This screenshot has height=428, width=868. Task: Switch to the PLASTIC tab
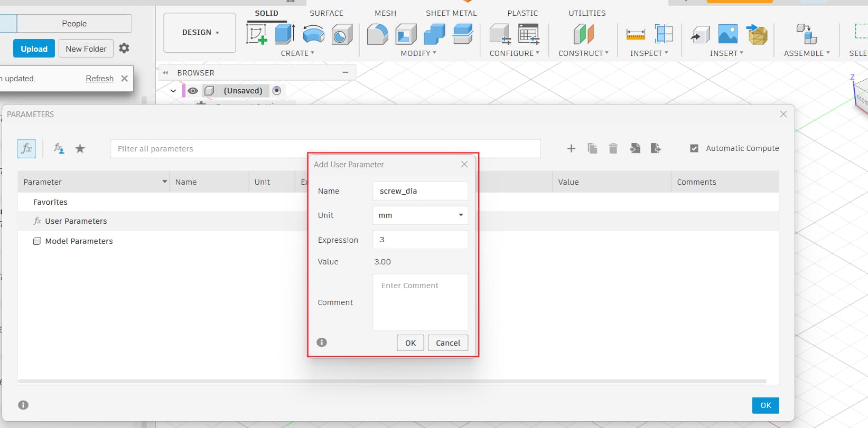pos(523,13)
